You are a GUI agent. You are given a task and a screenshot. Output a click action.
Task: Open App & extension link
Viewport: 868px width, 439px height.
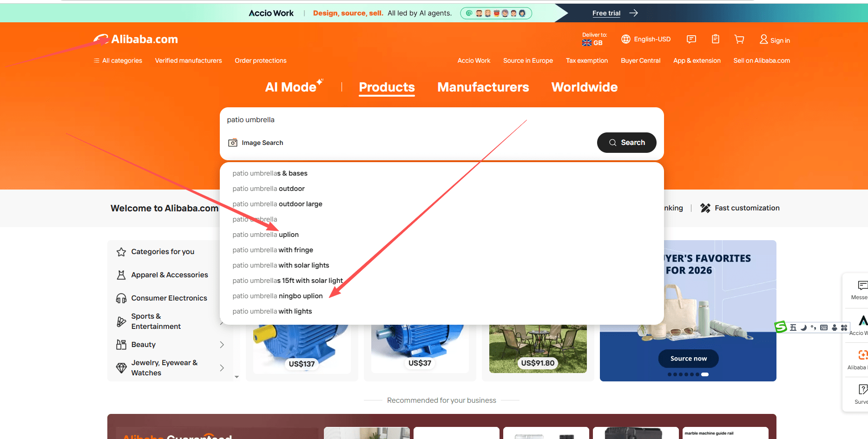pyautogui.click(x=697, y=60)
